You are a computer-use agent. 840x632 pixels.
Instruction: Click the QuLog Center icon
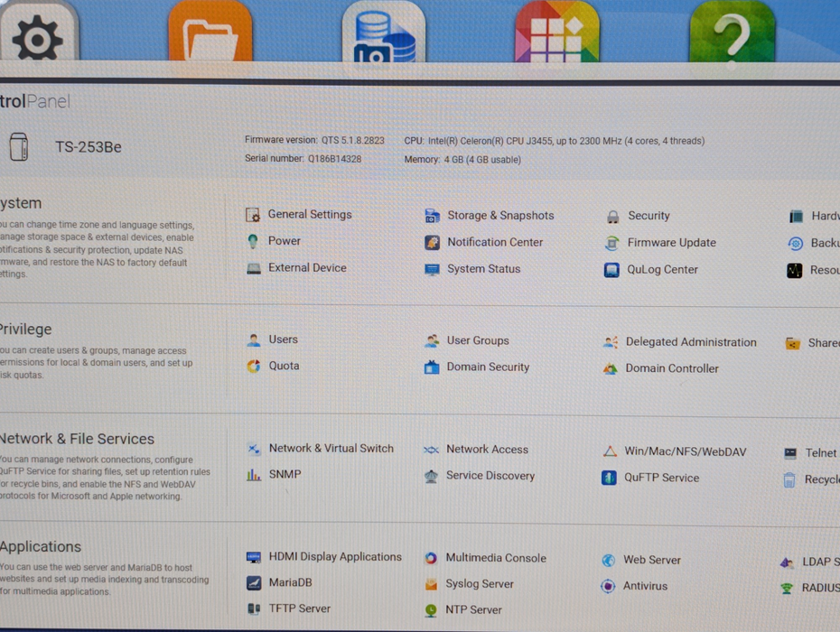coord(611,270)
